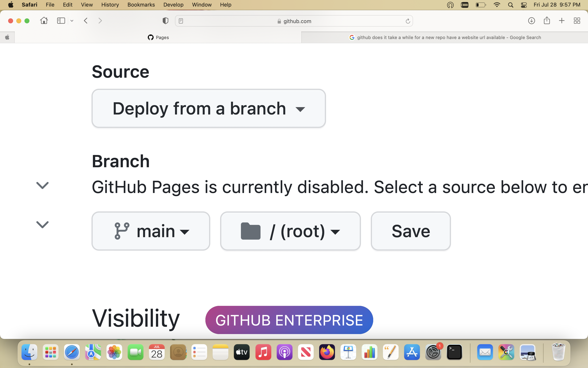Open the pinned Apple tab
588x368 pixels.
(x=7, y=37)
